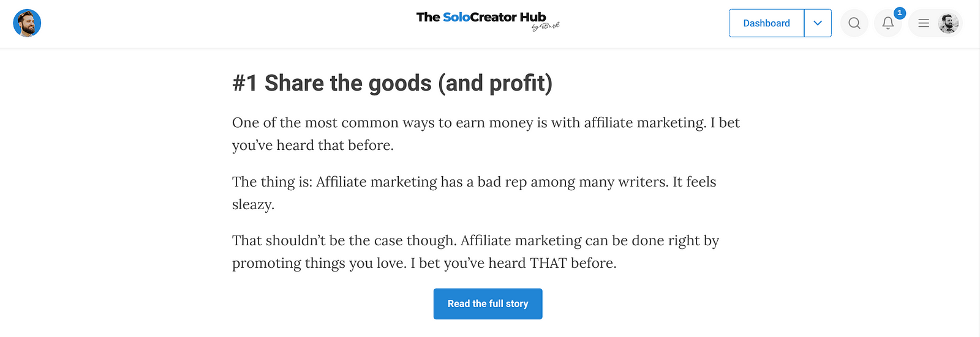Click the paragraph starting 'One of the most common'
The height and width of the screenshot is (337, 980).
pyautogui.click(x=486, y=134)
